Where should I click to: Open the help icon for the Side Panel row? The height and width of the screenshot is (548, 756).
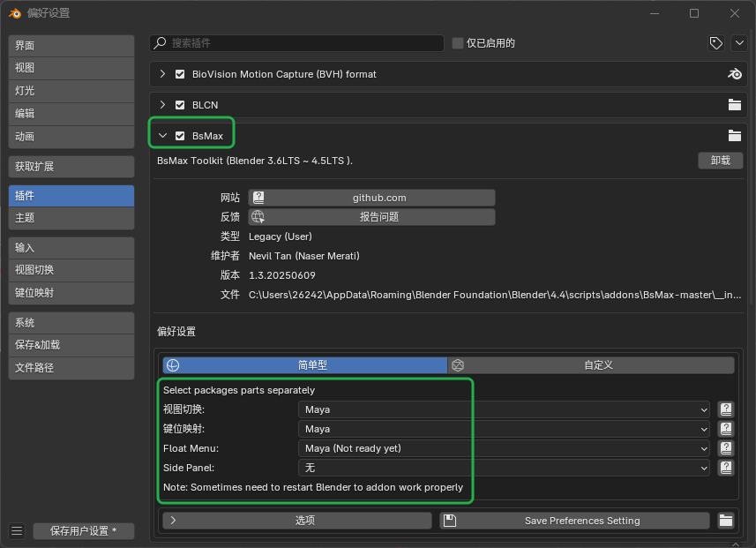(x=726, y=468)
